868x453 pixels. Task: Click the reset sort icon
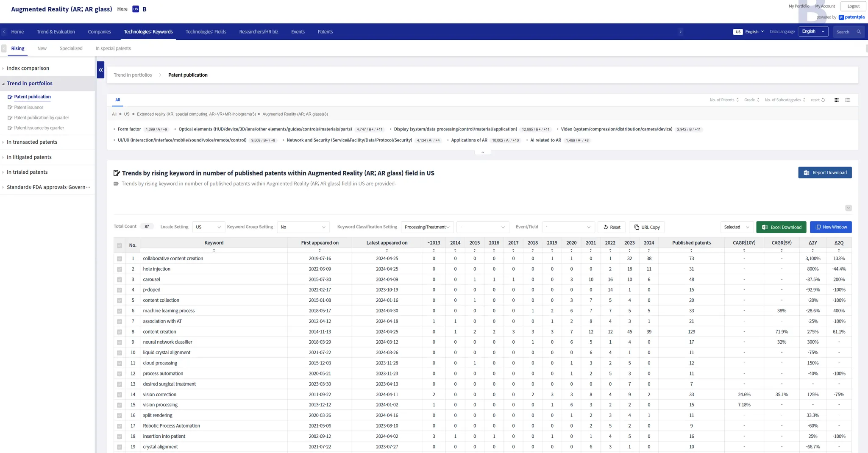pyautogui.click(x=823, y=100)
